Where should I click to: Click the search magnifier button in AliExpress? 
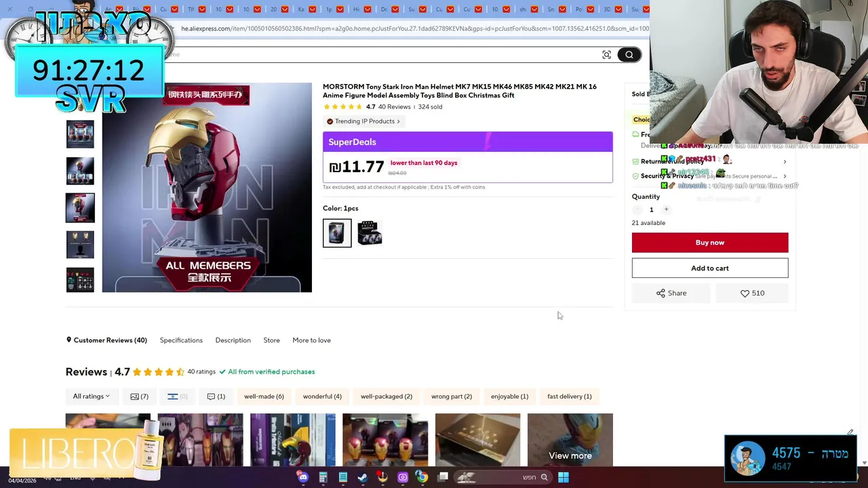629,55
